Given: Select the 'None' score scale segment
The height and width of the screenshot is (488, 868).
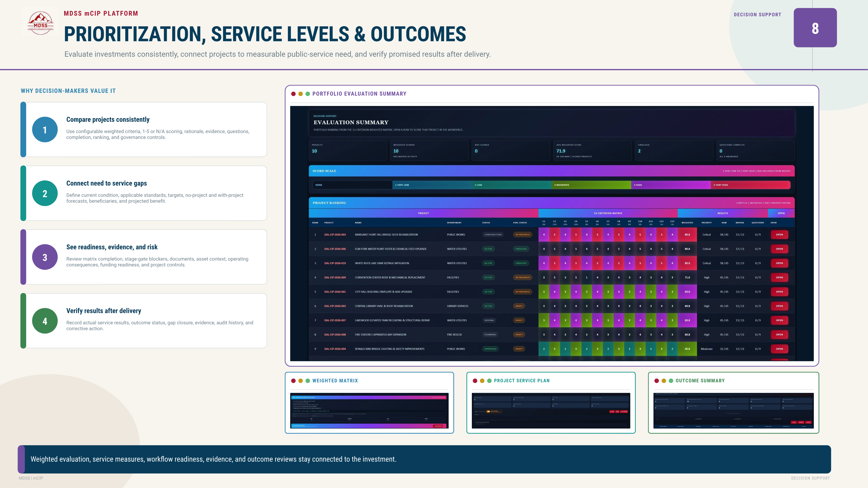Looking at the screenshot, I should [x=352, y=185].
